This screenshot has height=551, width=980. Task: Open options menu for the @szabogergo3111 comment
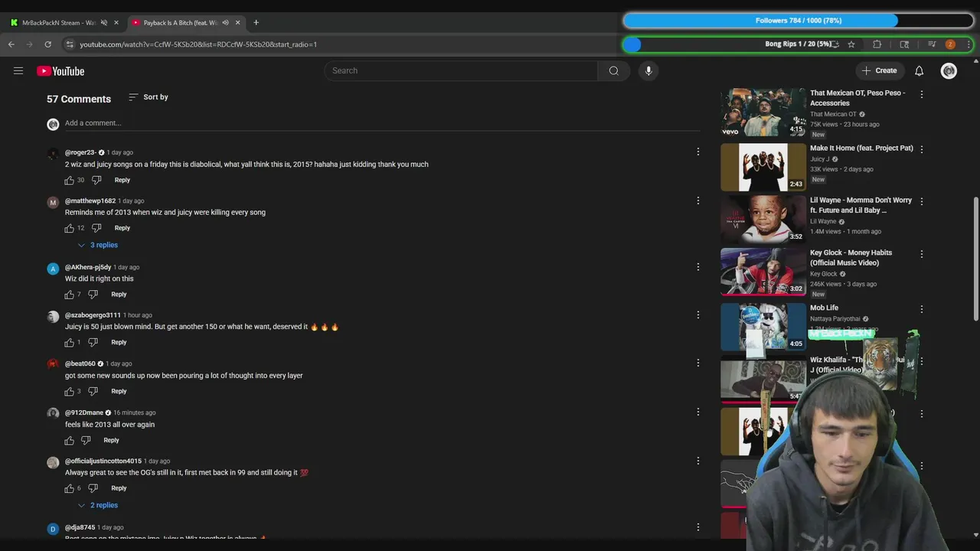697,315
